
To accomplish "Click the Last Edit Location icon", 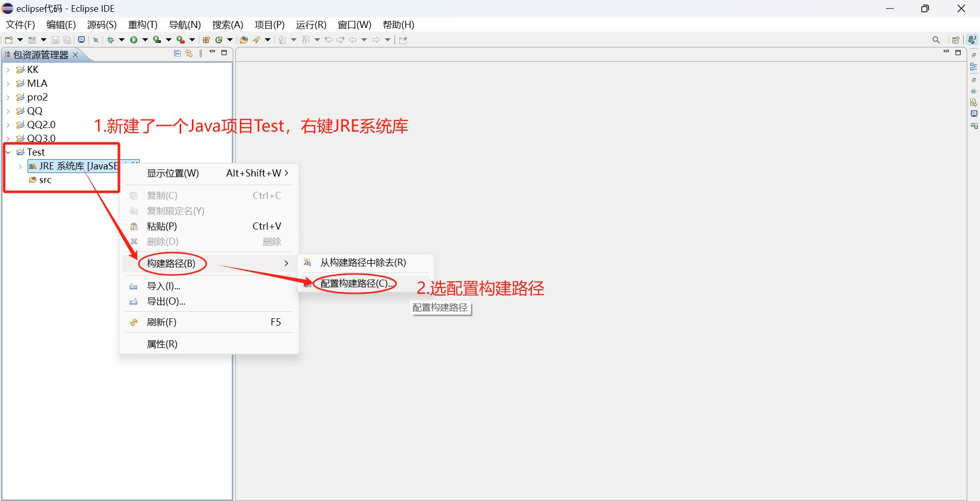I will [329, 40].
